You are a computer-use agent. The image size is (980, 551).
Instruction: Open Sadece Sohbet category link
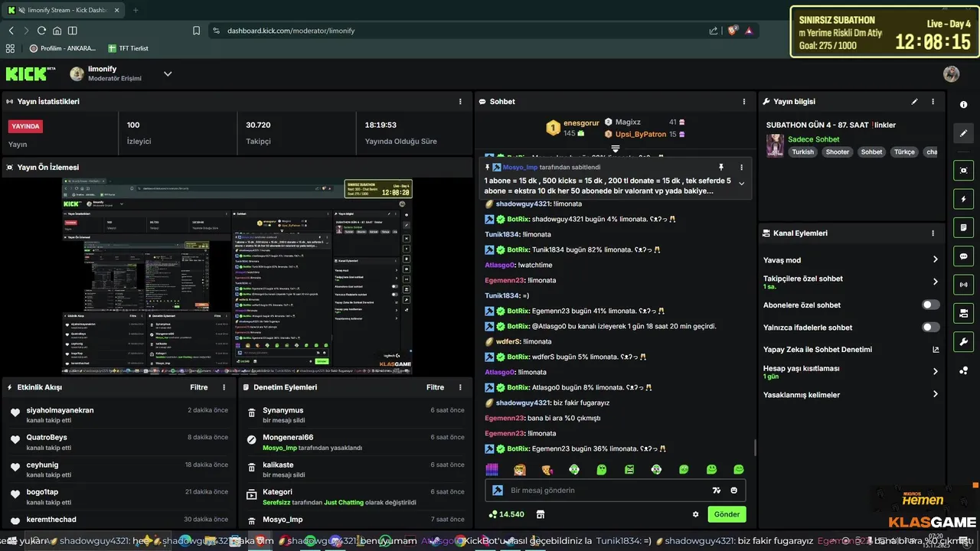[814, 139]
